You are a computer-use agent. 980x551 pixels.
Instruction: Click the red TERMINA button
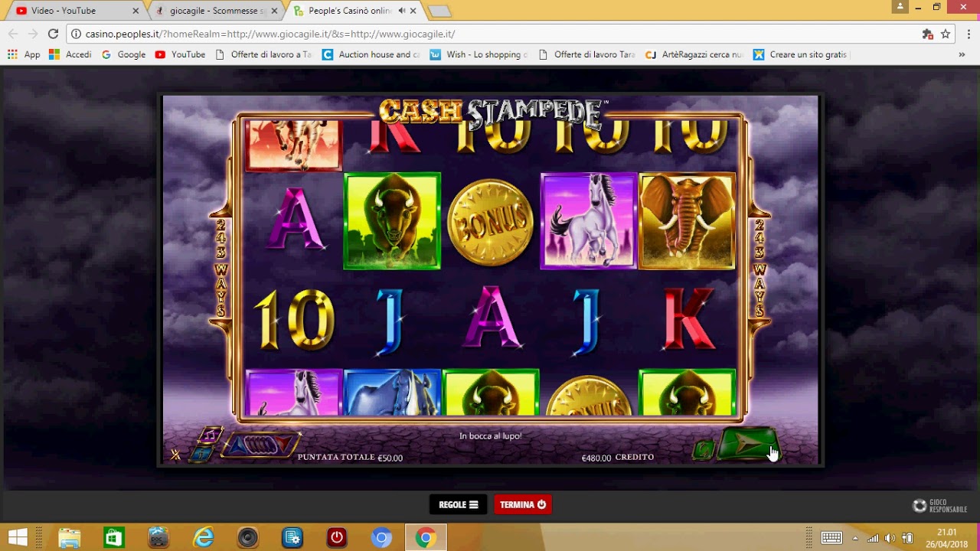click(523, 504)
